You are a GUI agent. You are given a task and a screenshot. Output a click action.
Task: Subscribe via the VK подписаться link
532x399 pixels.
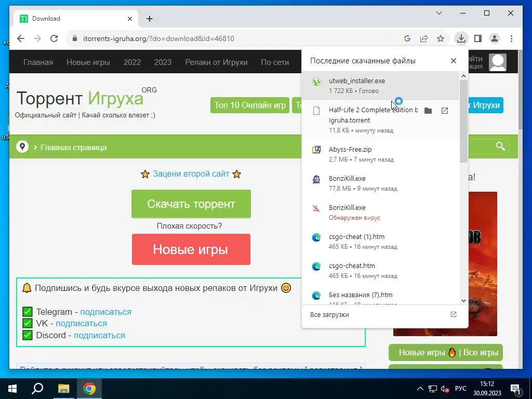(81, 323)
